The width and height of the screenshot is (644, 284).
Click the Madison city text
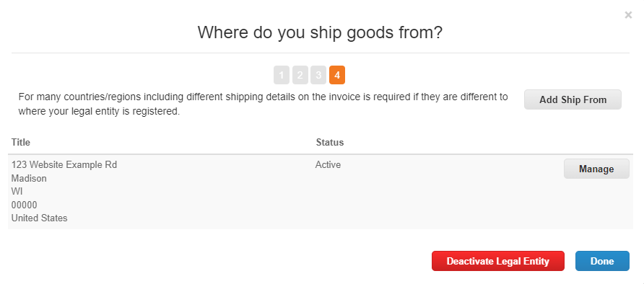(29, 178)
